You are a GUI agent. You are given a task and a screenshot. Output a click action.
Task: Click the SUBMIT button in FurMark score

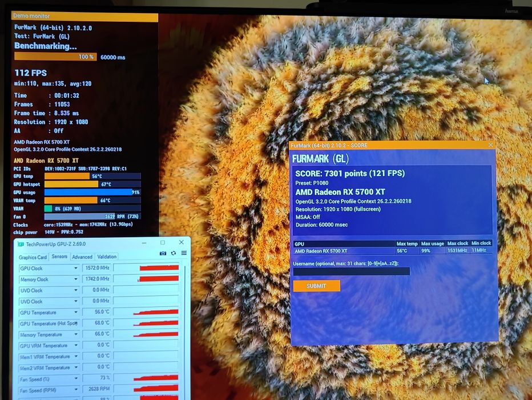click(316, 286)
